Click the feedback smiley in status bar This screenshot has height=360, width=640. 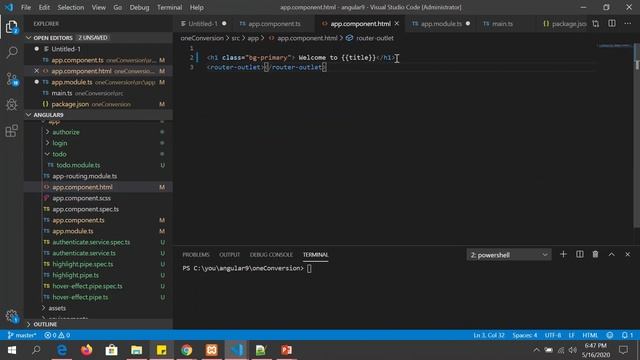tap(610, 335)
